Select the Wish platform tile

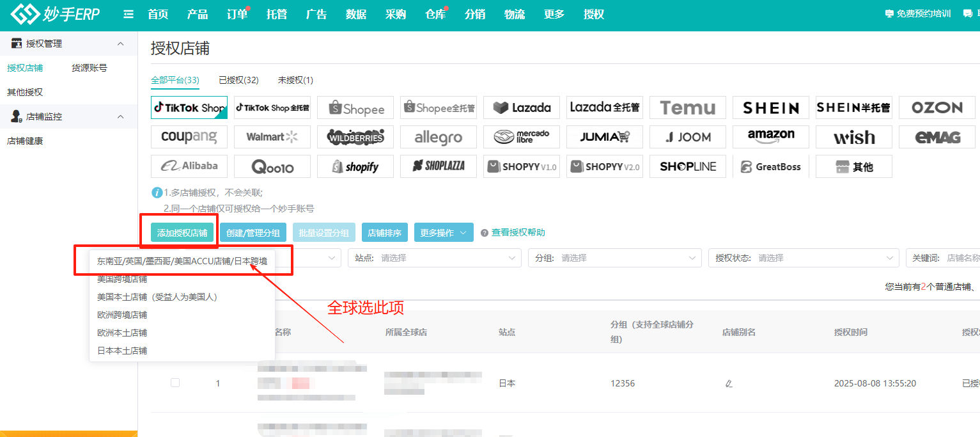pyautogui.click(x=854, y=137)
